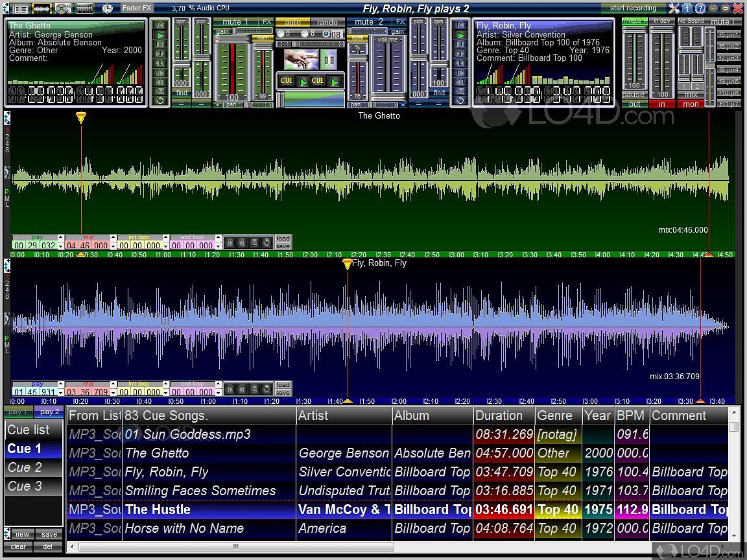
Task: Select the radio button labeled 8
Action: point(303,34)
